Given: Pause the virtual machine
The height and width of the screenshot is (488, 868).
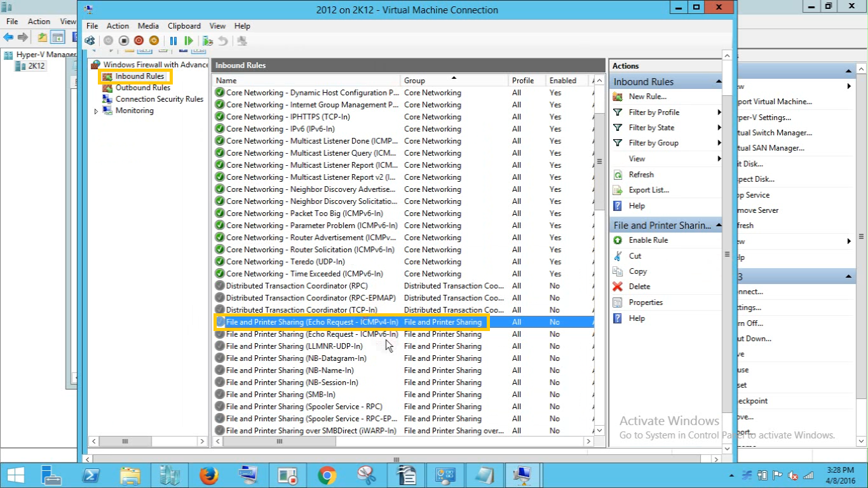Looking at the screenshot, I should click(173, 41).
